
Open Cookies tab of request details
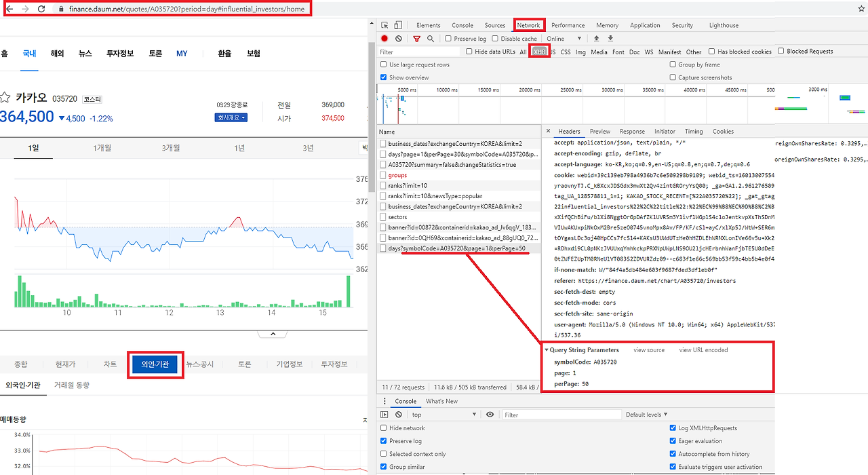(723, 132)
